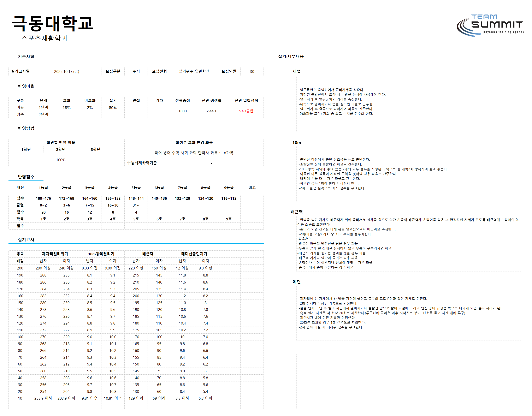Click the 실기:세부내용 heading
This screenshot has width=532, height=416.
pyautogui.click(x=291, y=56)
